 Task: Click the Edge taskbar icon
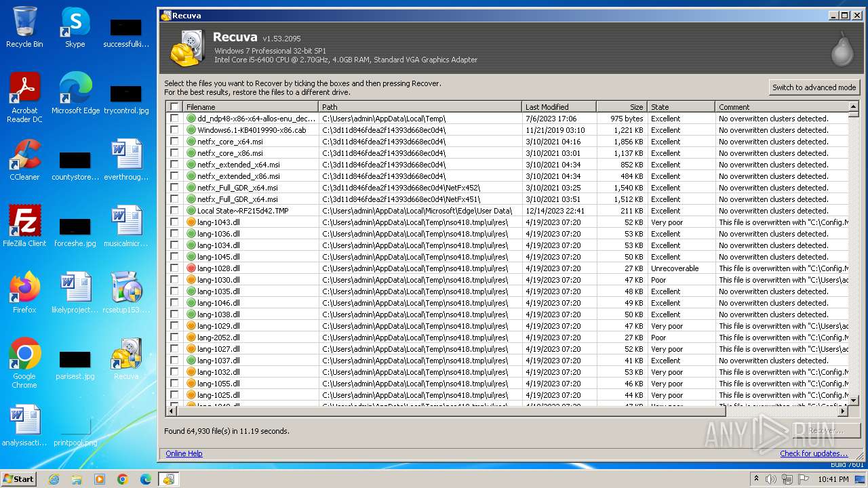tap(146, 479)
